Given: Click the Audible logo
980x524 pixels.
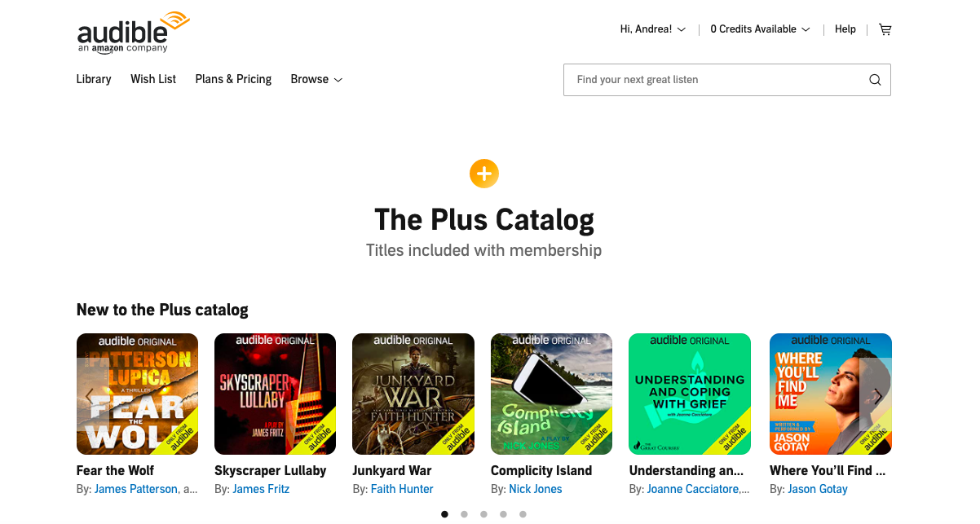Looking at the screenshot, I should tap(133, 32).
